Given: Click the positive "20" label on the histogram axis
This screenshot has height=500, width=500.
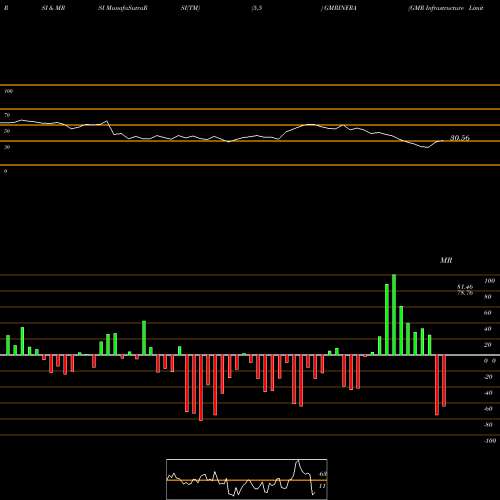Looking at the screenshot, I should (x=488, y=345).
